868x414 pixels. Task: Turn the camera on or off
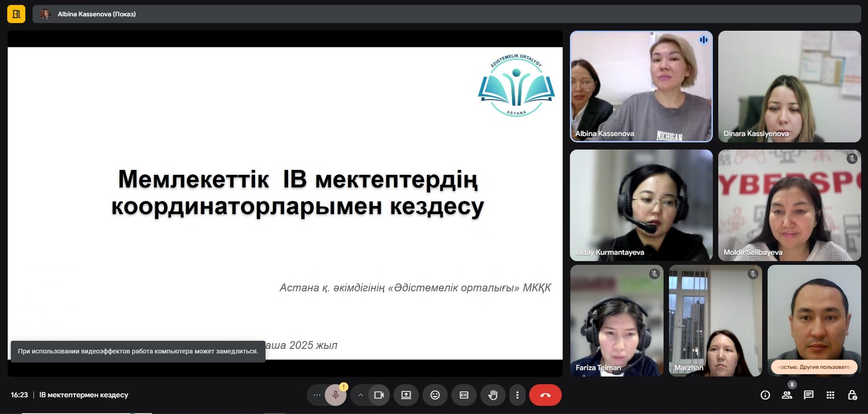(379, 395)
